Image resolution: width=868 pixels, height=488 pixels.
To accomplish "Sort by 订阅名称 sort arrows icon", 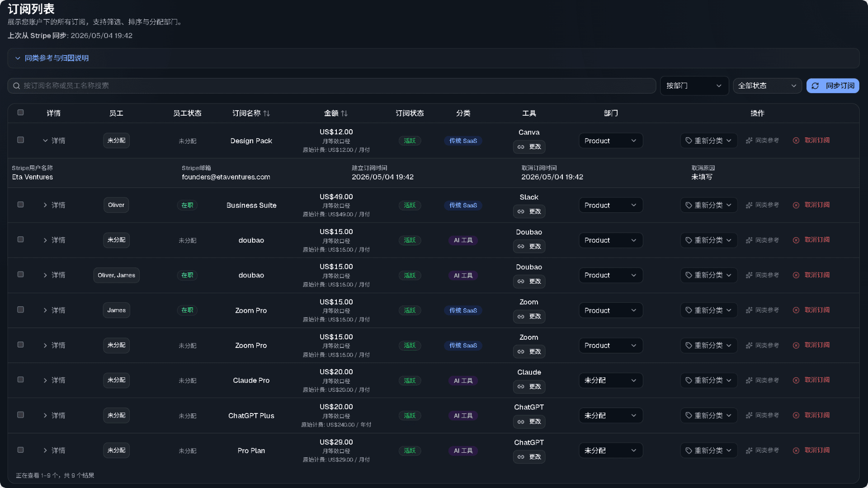I will (x=266, y=113).
